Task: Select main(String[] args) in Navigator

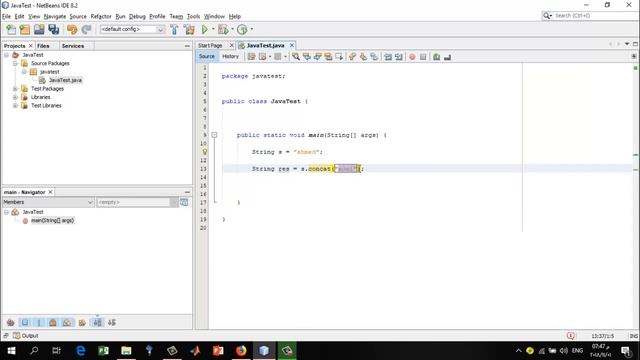Action: pos(53,220)
